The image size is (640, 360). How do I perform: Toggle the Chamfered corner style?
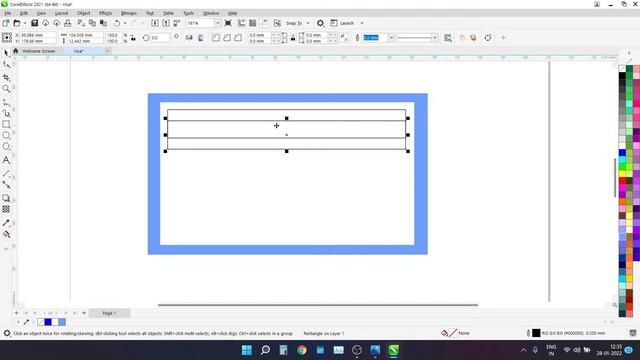coord(238,38)
